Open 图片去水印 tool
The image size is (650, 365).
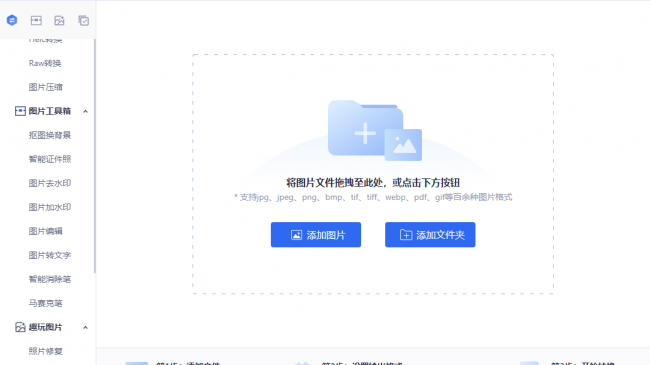tap(50, 183)
